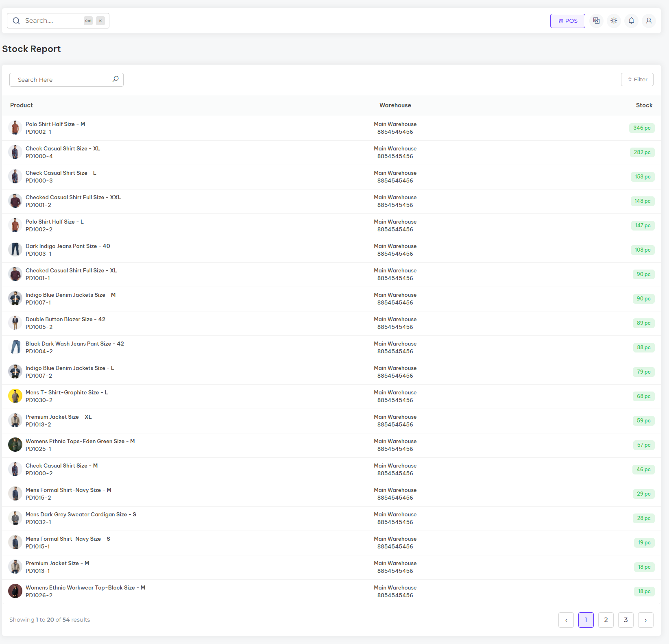Click the Search Here input box
Image resolution: width=669 pixels, height=644 pixels.
[61, 80]
